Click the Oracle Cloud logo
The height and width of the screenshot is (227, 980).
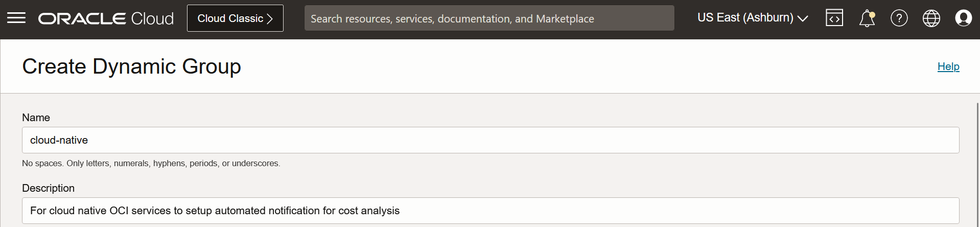106,18
